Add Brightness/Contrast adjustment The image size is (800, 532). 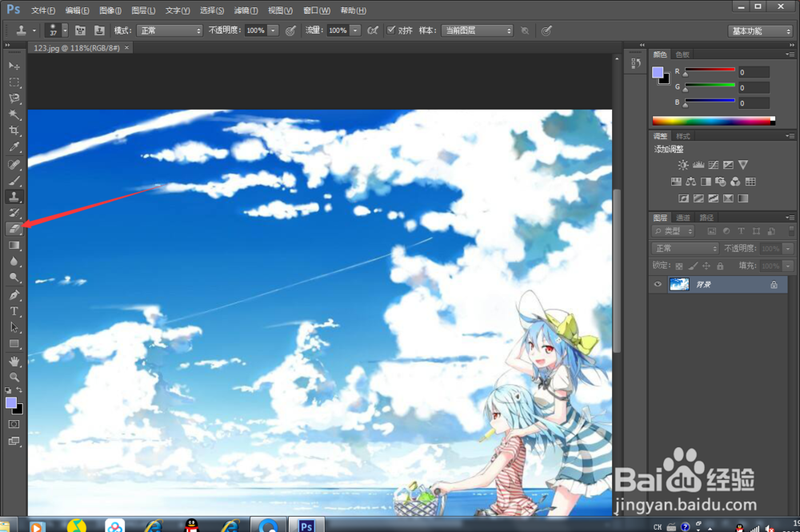682,165
